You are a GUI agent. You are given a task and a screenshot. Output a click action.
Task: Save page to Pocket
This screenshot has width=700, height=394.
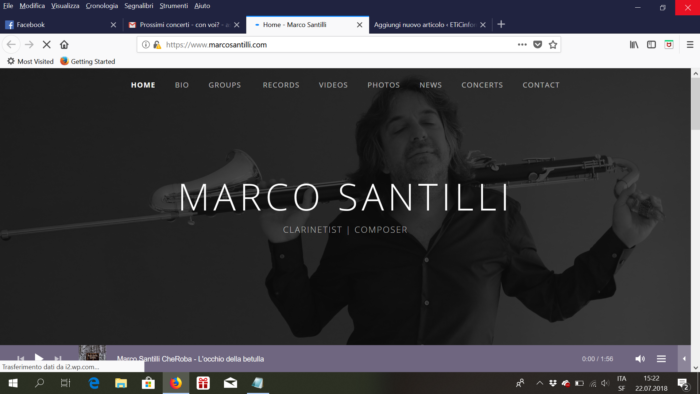(538, 45)
